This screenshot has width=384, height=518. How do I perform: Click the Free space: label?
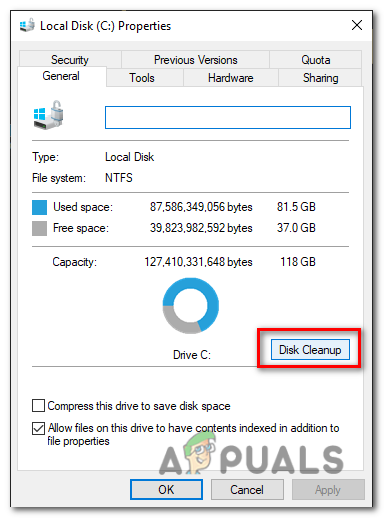(x=81, y=228)
